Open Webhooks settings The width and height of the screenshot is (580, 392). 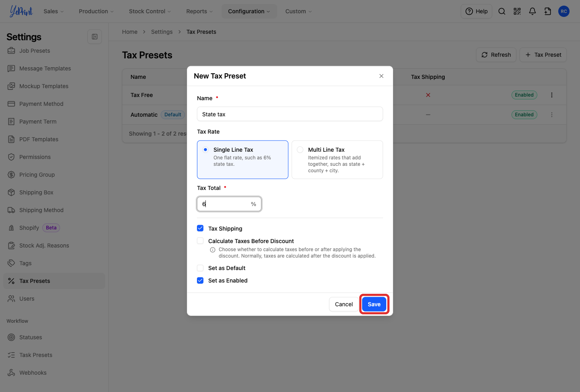(x=54, y=373)
